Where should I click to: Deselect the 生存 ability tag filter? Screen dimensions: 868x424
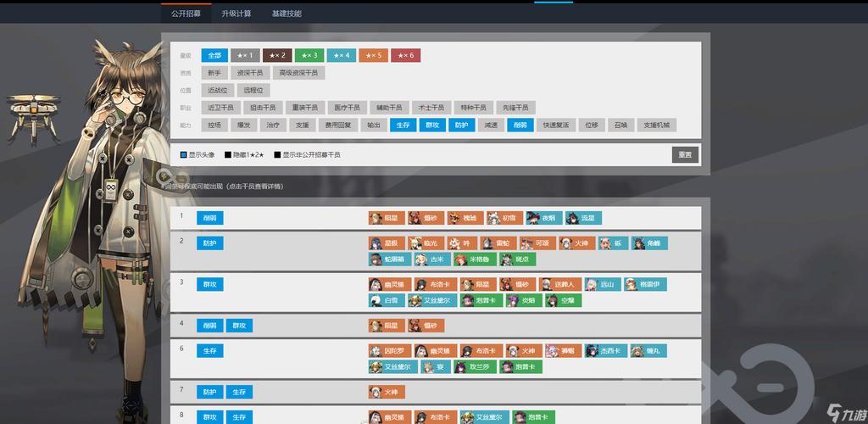(x=403, y=126)
